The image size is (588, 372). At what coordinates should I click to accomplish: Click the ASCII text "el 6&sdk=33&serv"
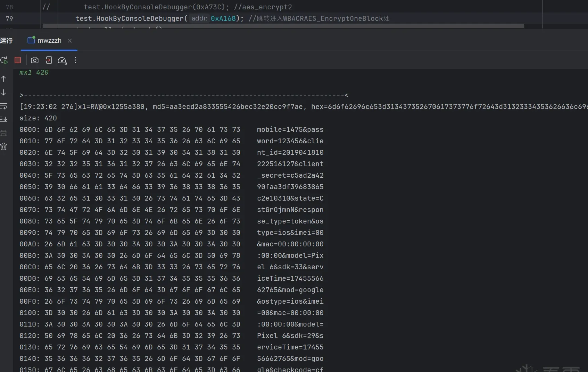[290, 267]
